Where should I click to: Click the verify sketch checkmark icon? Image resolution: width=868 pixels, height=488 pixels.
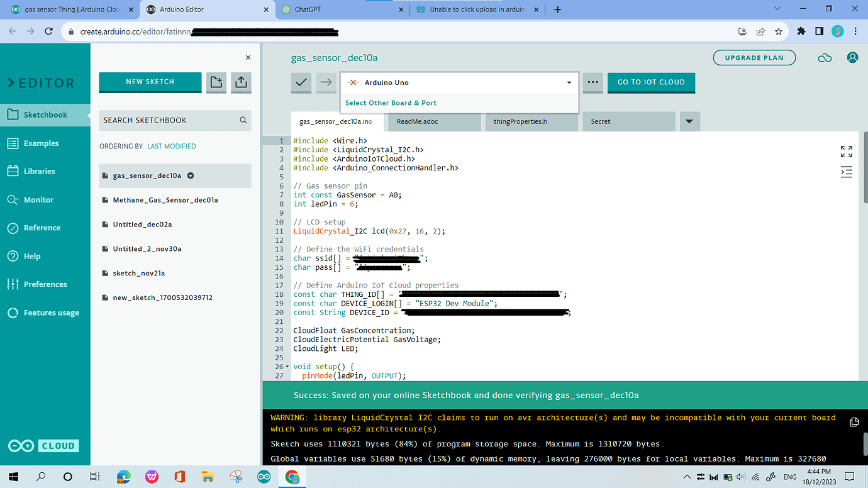click(x=301, y=82)
